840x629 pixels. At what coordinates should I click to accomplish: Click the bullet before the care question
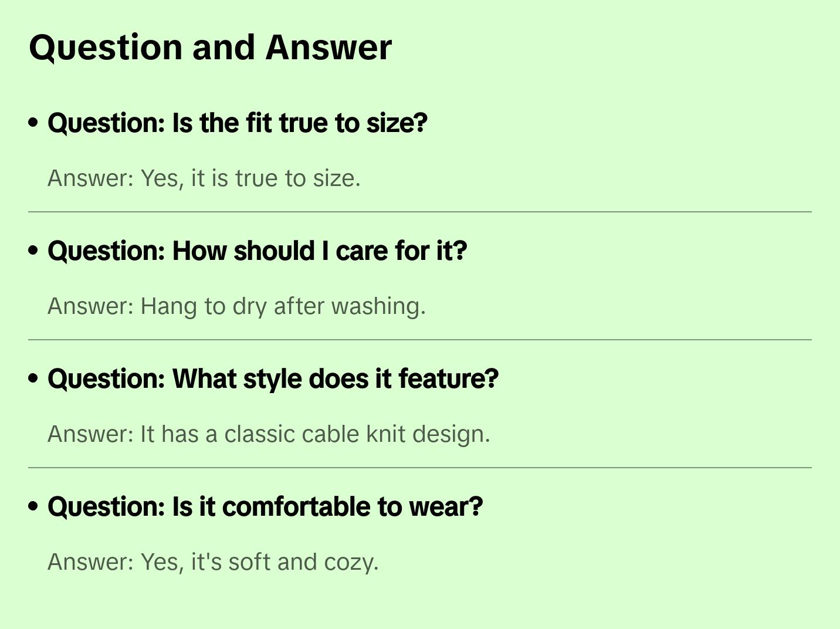coord(33,251)
